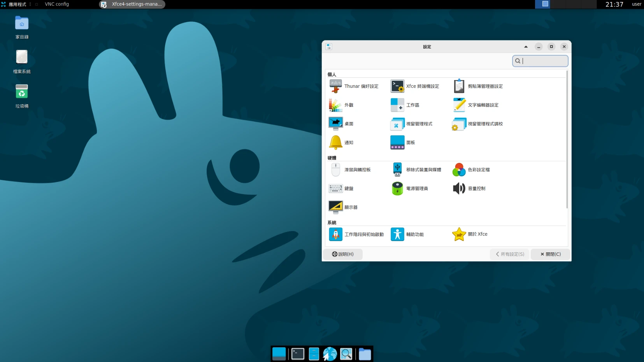Screen dimensions: 644x362
Task: Open Xfce 終端機設定 icon
Action: click(x=397, y=86)
